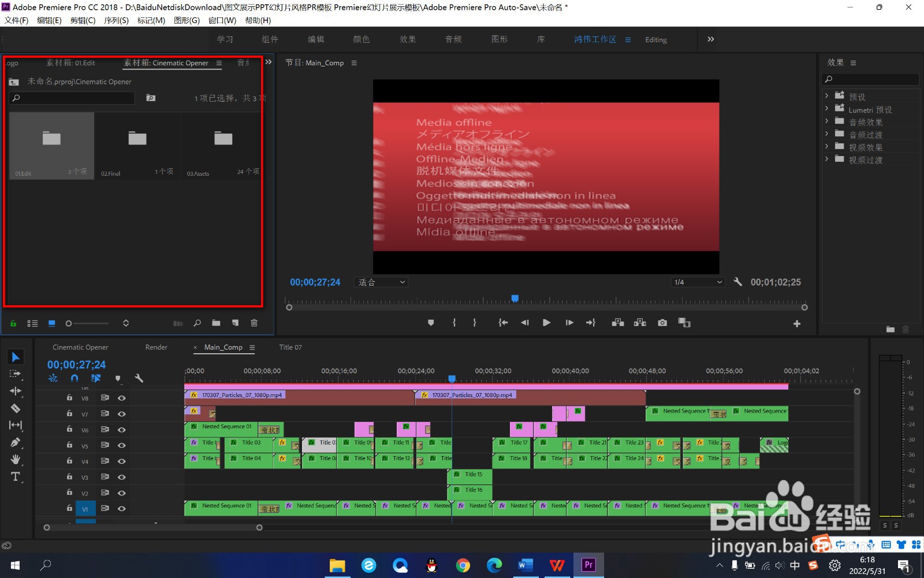
Task: Select the Slip tool
Action: [16, 425]
